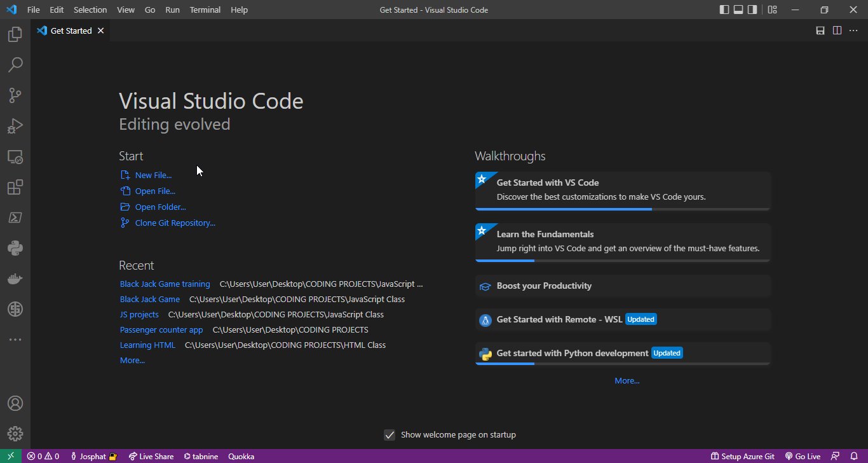The height and width of the screenshot is (463, 868).
Task: Open recent Learning HTML folder
Action: [x=147, y=345]
